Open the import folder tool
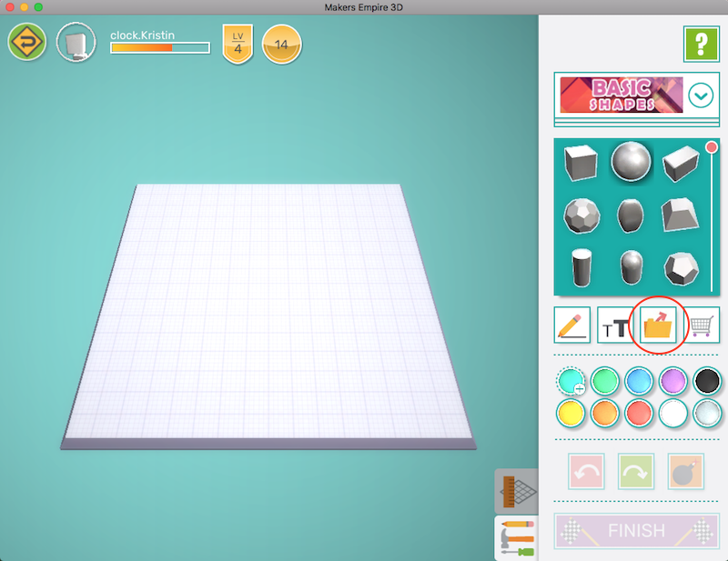The image size is (728, 561). pos(658,325)
